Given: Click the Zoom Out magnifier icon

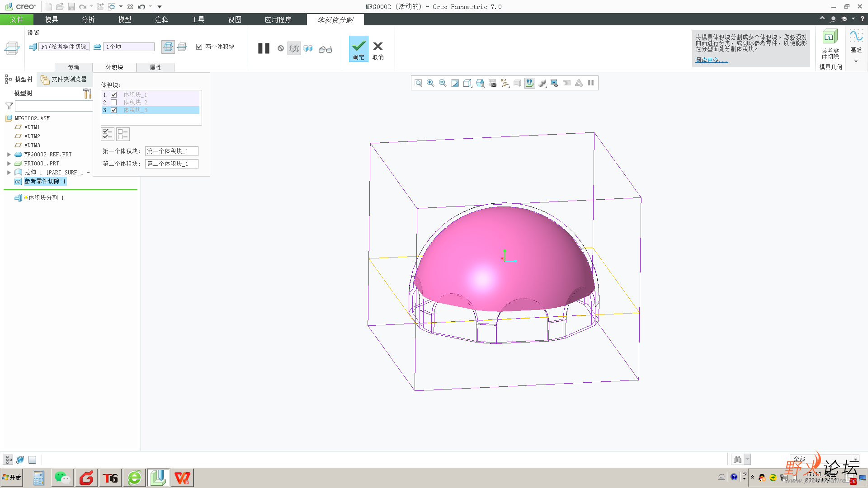Looking at the screenshot, I should 443,83.
